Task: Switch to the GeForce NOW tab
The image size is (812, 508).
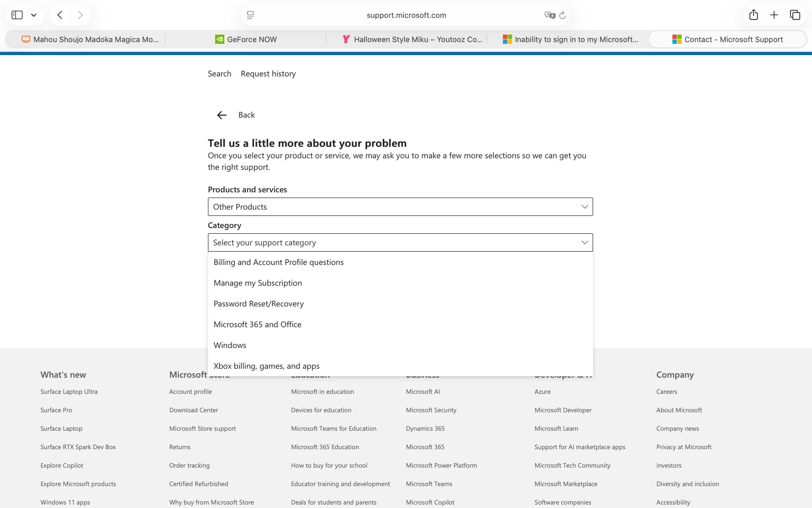Action: coord(246,39)
